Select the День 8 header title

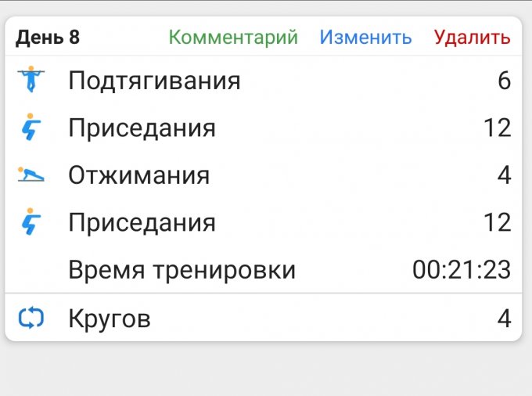[48, 37]
